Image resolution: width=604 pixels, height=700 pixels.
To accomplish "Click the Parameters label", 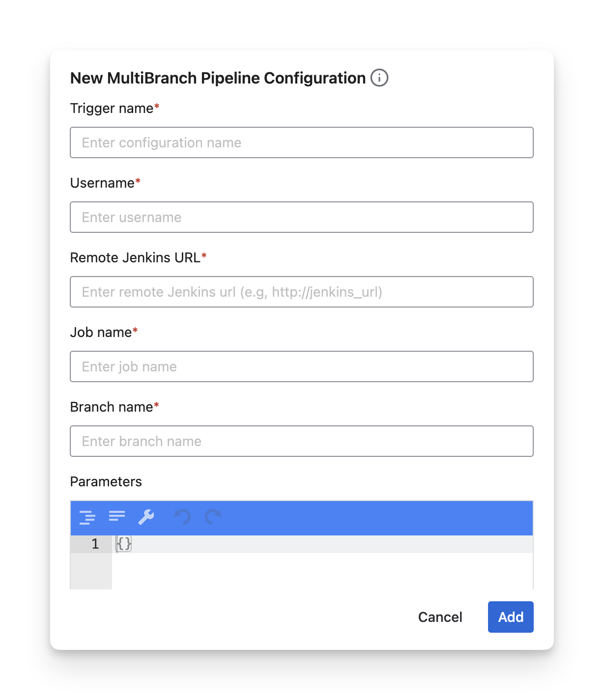I will 106,481.
